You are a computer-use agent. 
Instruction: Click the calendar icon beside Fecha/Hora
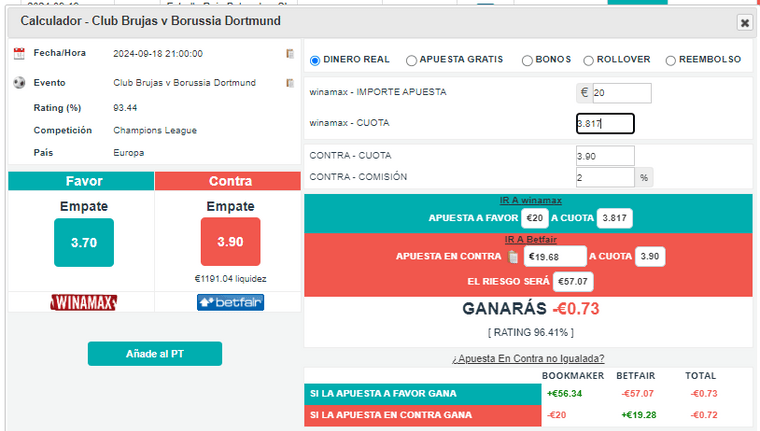pyautogui.click(x=19, y=54)
